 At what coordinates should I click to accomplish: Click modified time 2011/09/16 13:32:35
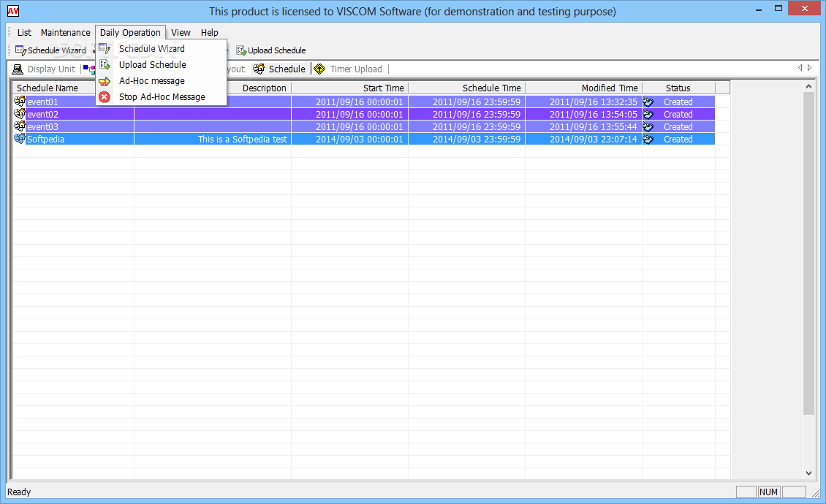[593, 102]
